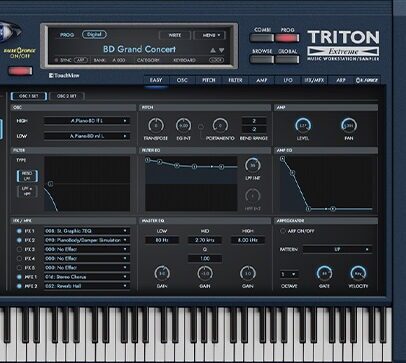The height and width of the screenshot is (363, 406).
Task: Click Master EQ HIGH frequency field
Action: coord(248,240)
